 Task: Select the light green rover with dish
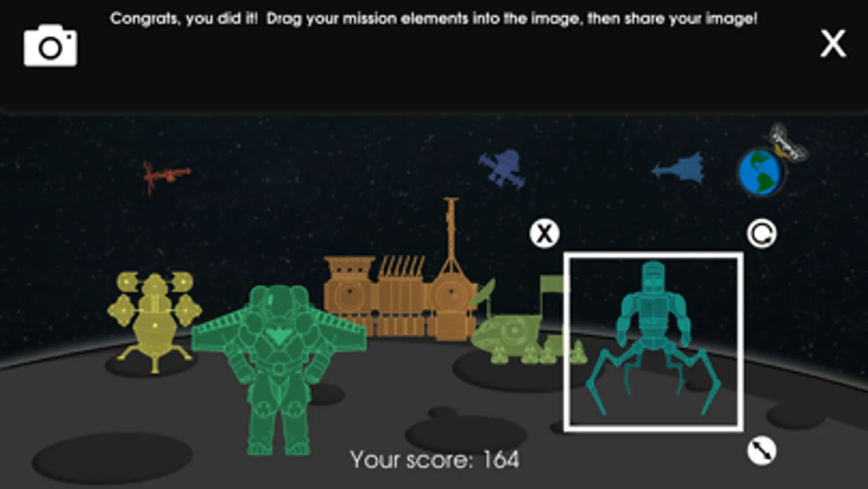[x=521, y=326]
